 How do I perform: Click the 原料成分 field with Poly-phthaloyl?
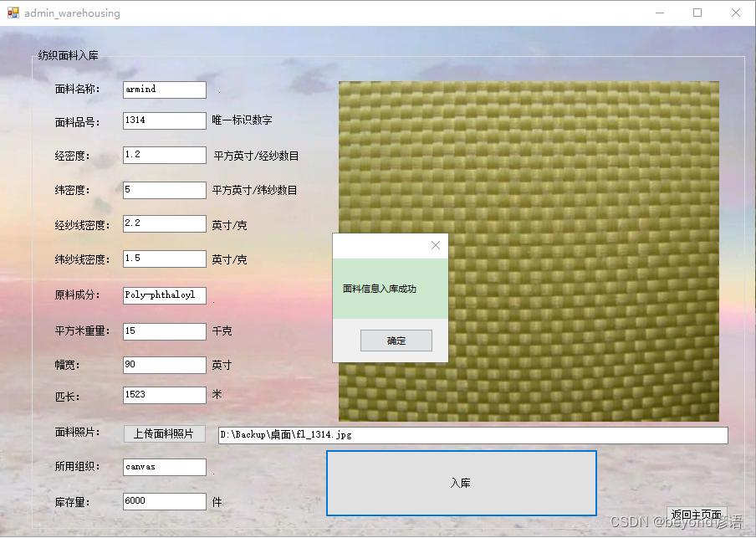tap(164, 295)
